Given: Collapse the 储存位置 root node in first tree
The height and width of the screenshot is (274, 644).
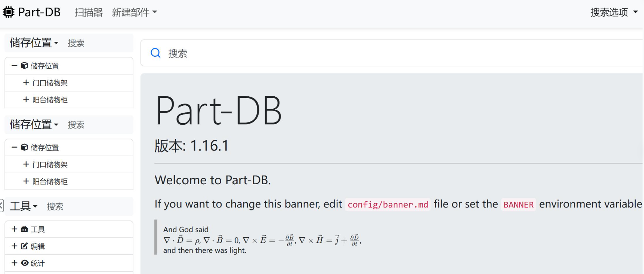Looking at the screenshot, I should click(x=15, y=65).
